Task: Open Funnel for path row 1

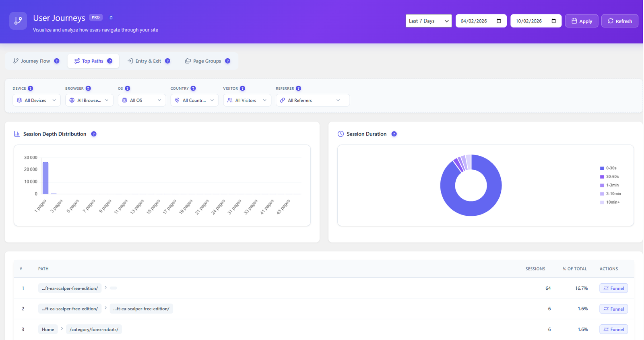Action: pos(613,288)
